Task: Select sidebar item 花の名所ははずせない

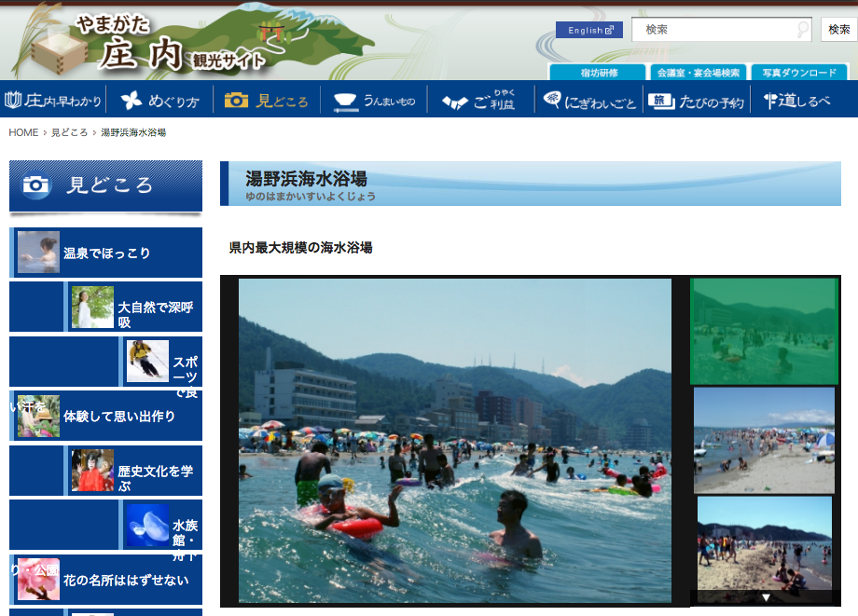Action: [106, 580]
